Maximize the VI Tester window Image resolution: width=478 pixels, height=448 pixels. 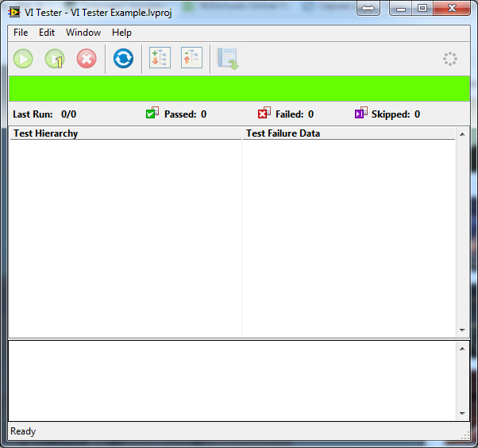click(x=422, y=9)
